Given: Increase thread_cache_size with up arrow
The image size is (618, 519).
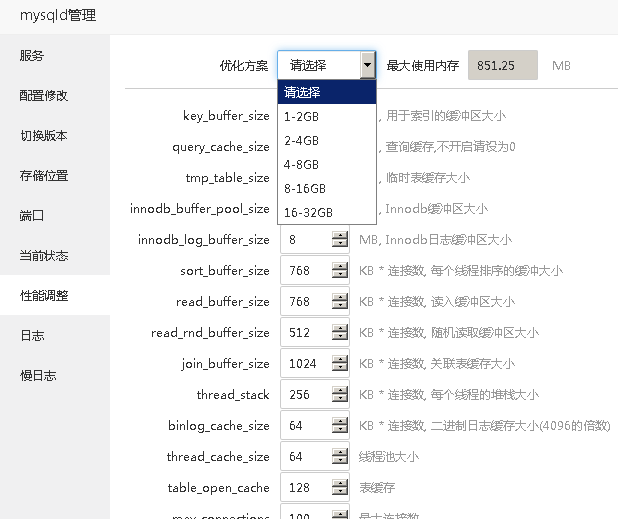Looking at the screenshot, I should tap(340, 452).
